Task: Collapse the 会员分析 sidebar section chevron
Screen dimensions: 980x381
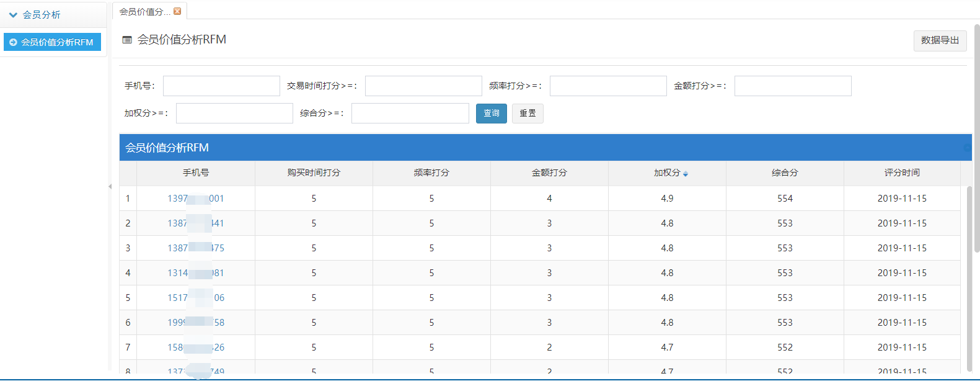Action: [x=13, y=15]
